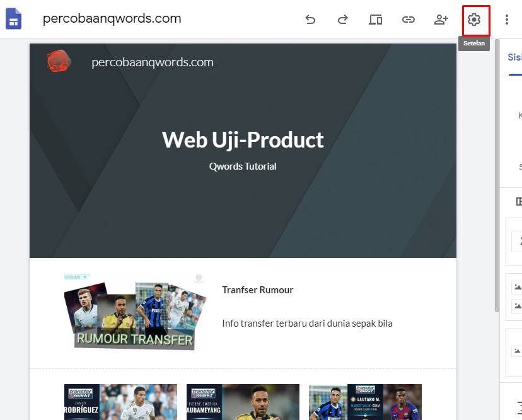Click the undo arrow
Image resolution: width=522 pixels, height=420 pixels.
pos(310,20)
